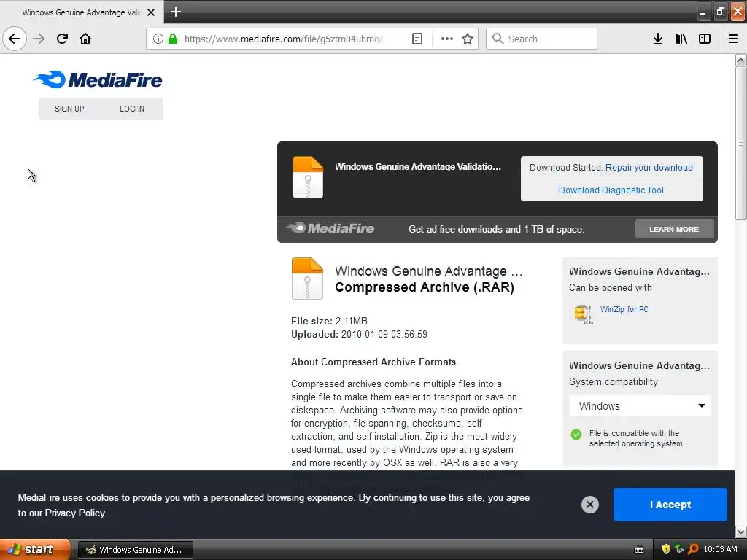
Task: Open the Windows system compatibility dropdown
Action: 640,406
